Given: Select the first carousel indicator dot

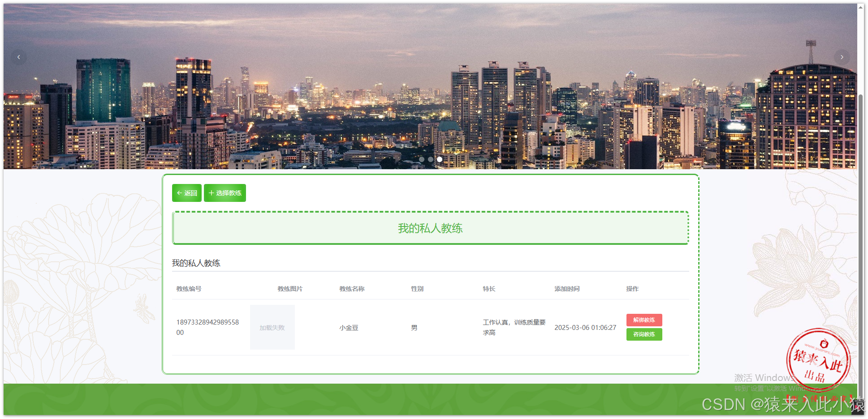Looking at the screenshot, I should (x=422, y=159).
